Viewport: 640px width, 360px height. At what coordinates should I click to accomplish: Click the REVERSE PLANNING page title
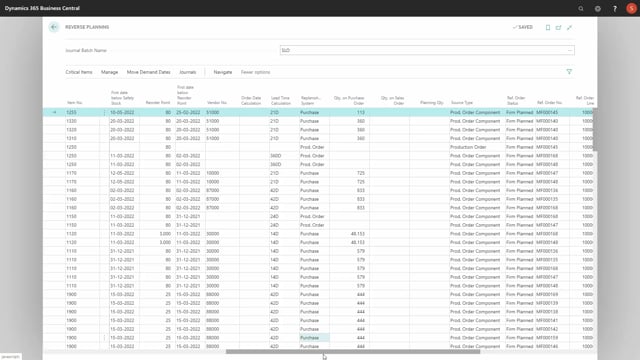point(87,27)
